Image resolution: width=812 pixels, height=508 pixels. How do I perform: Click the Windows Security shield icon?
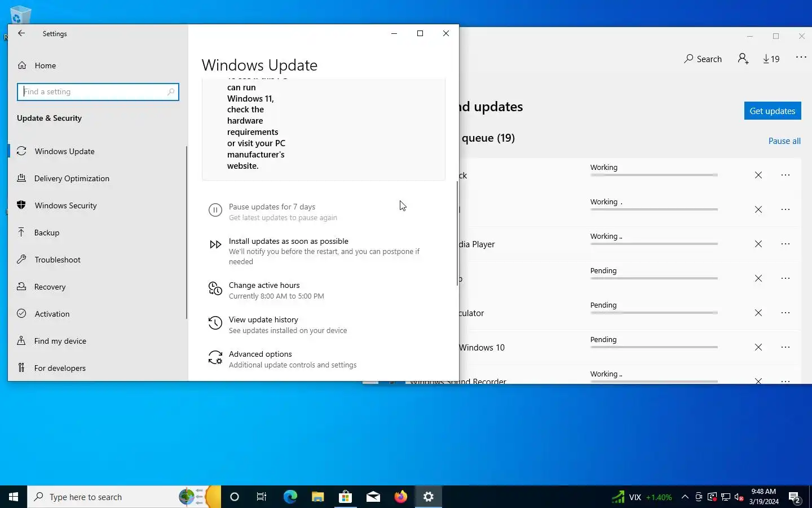pos(21,205)
